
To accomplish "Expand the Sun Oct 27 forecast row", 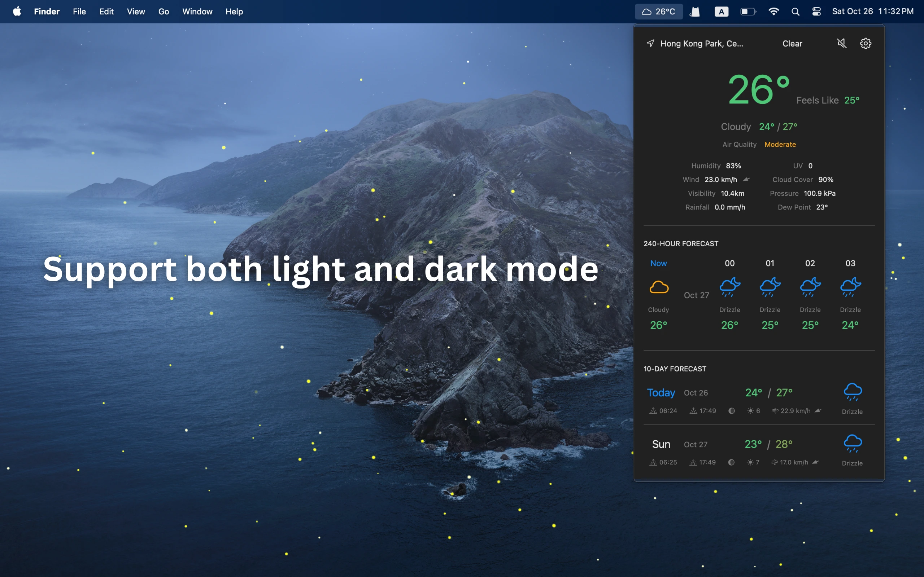I will (x=661, y=444).
